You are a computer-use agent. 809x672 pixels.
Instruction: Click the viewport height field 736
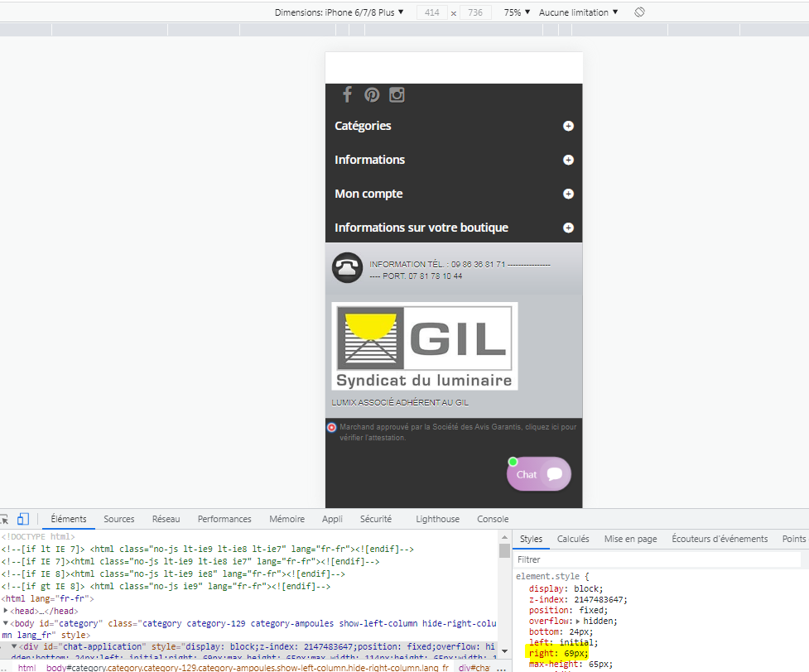[x=475, y=12]
